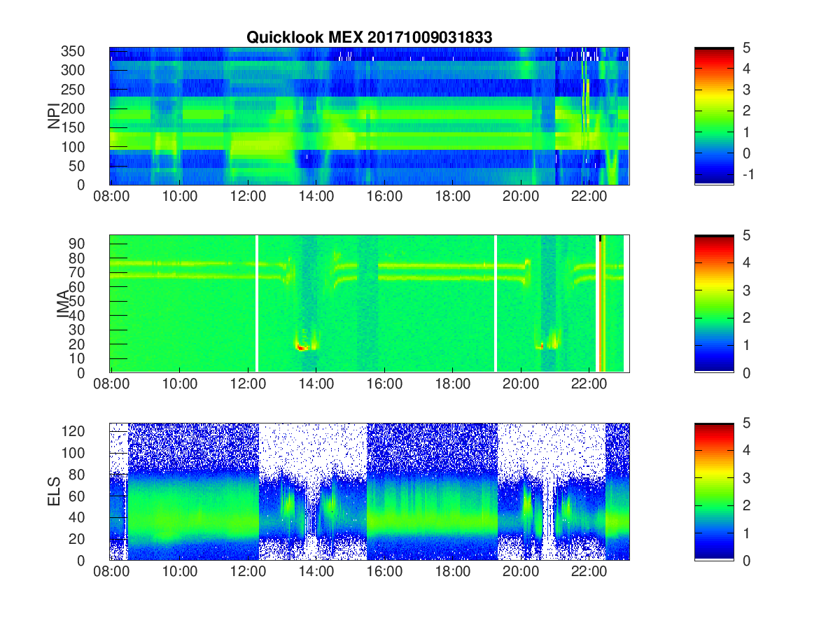Click the 12:00 label under IMA plot
The width and height of the screenshot is (840, 630).
[248, 385]
